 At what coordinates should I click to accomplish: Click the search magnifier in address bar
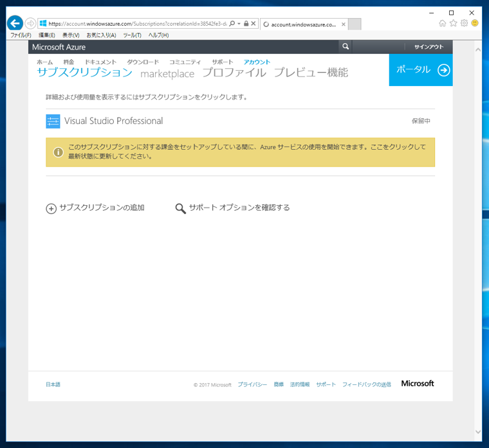click(x=232, y=24)
